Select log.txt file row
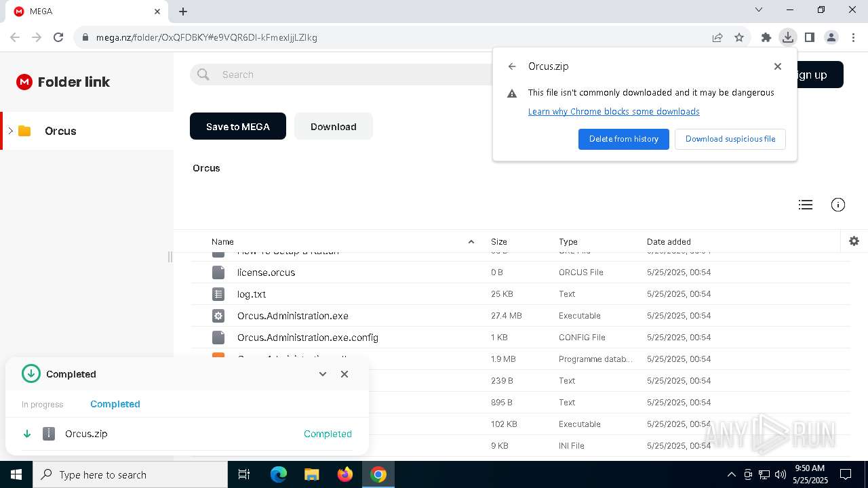Viewport: 868px width, 488px height. [521, 294]
